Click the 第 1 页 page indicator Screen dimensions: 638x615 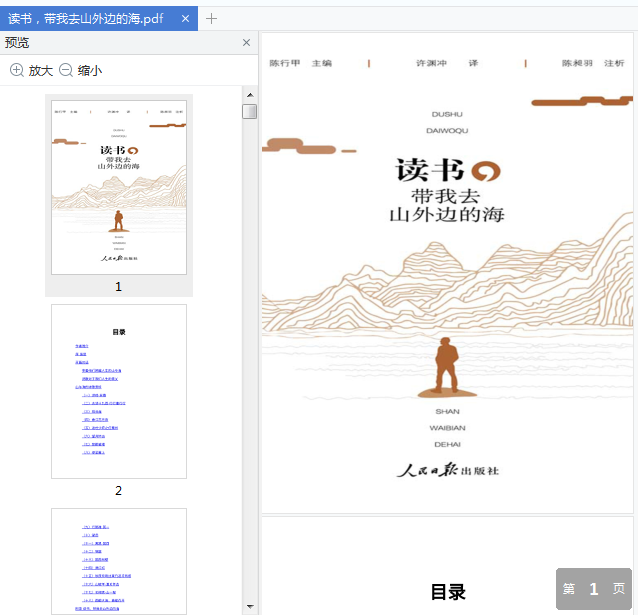pos(594,589)
